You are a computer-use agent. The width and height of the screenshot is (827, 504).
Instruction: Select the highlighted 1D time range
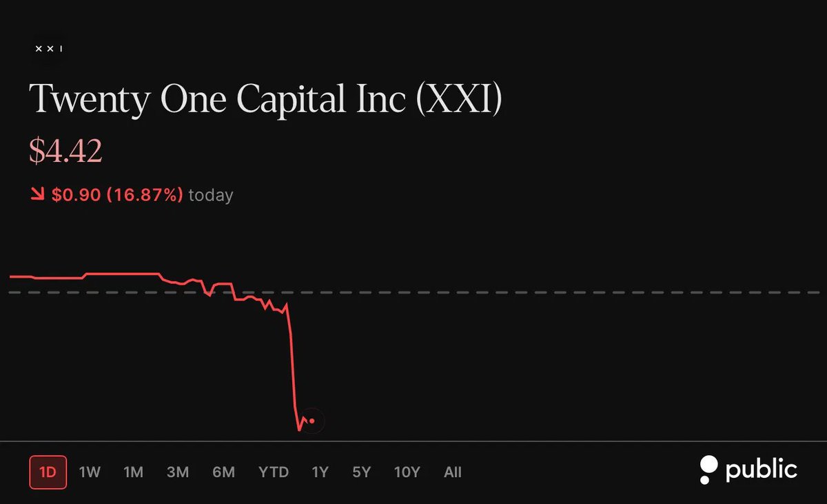click(48, 472)
